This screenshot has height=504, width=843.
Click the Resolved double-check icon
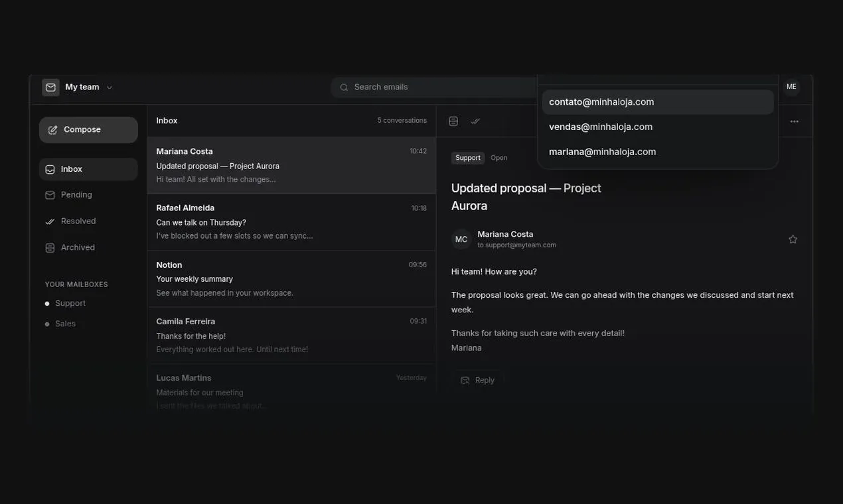(x=50, y=221)
